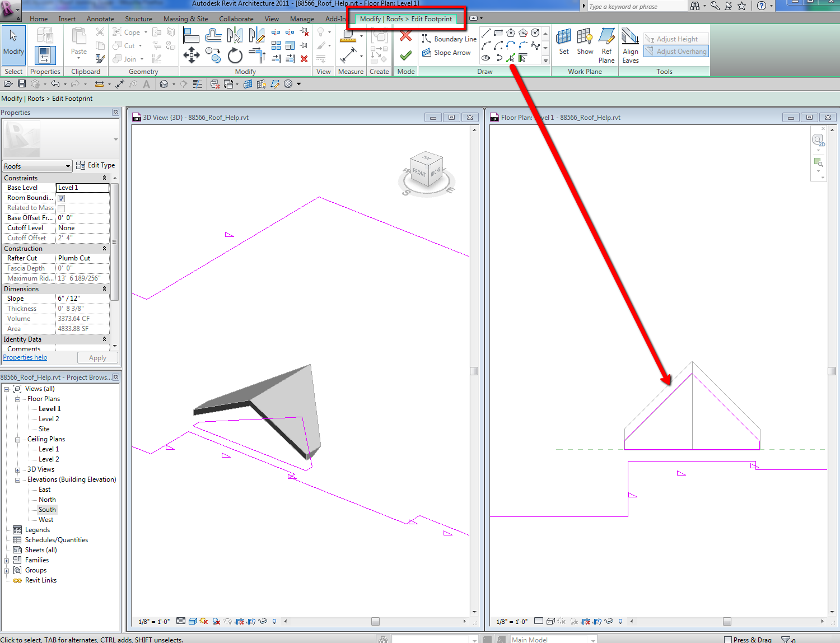Select the Pick Walls draw tool

523,58
